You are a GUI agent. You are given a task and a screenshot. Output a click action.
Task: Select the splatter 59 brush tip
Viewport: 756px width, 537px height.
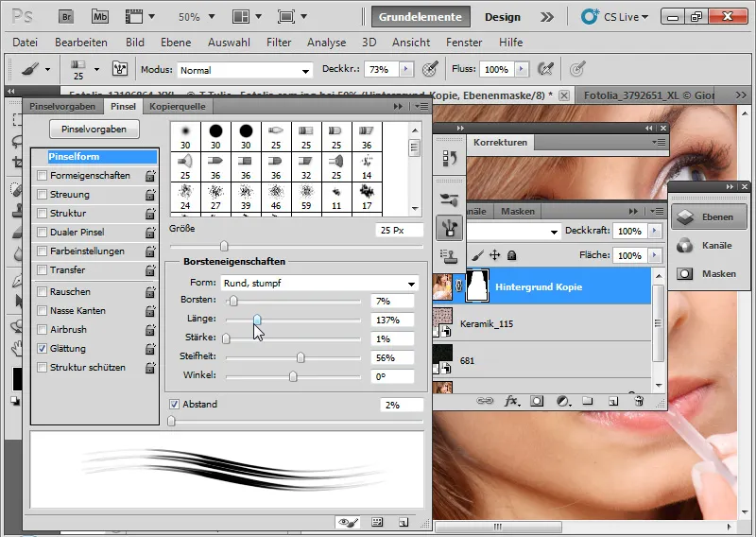(x=306, y=198)
